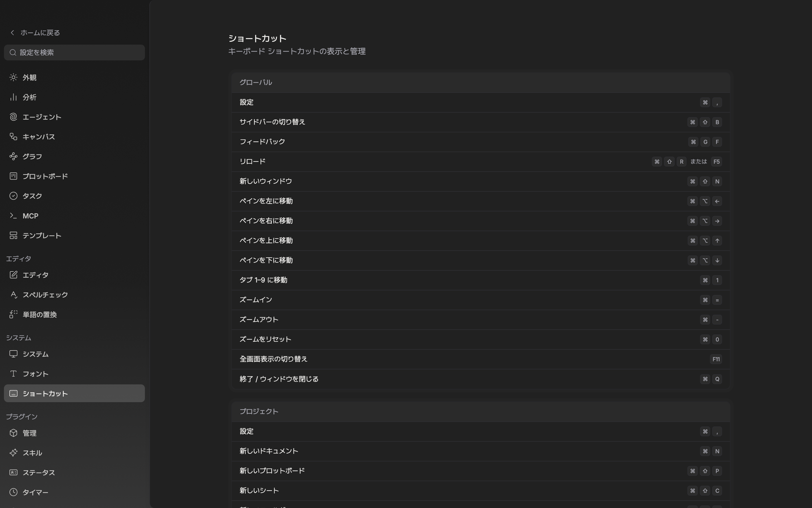812x508 pixels.
Task: Click the フィードバック shortcut row label
Action: tap(262, 142)
